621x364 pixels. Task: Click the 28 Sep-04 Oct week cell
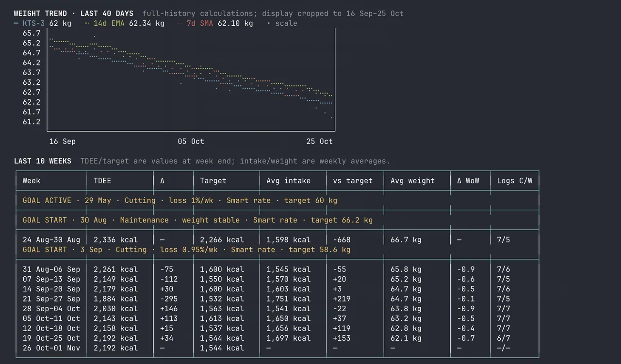coord(51,309)
